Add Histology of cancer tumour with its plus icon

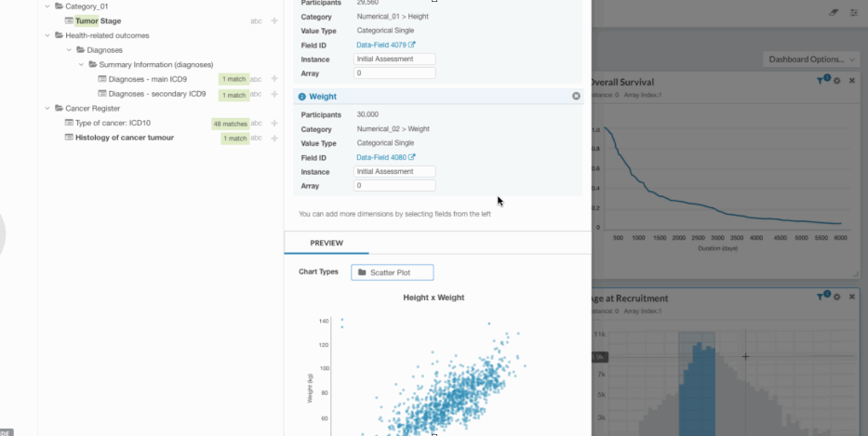coord(274,138)
